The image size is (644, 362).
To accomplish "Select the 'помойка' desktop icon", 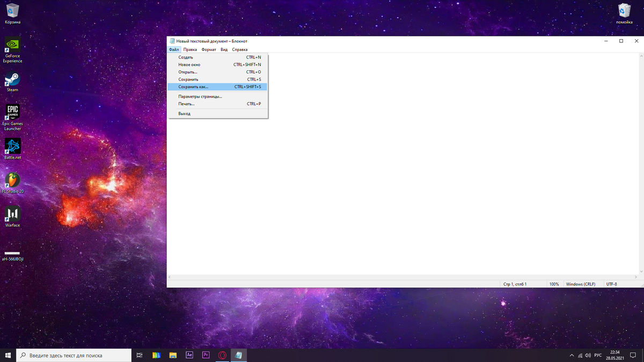I will pyautogui.click(x=625, y=14).
